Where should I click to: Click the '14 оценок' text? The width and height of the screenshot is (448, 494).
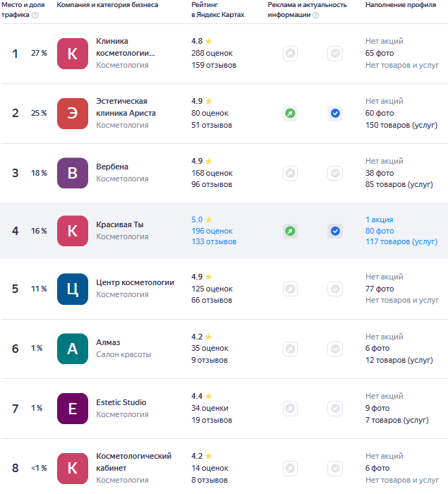click(210, 468)
